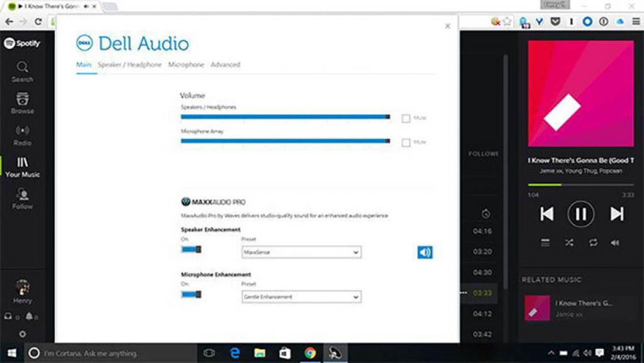Click Spotify player volume icon
This screenshot has width=644, height=363.
click(x=615, y=243)
